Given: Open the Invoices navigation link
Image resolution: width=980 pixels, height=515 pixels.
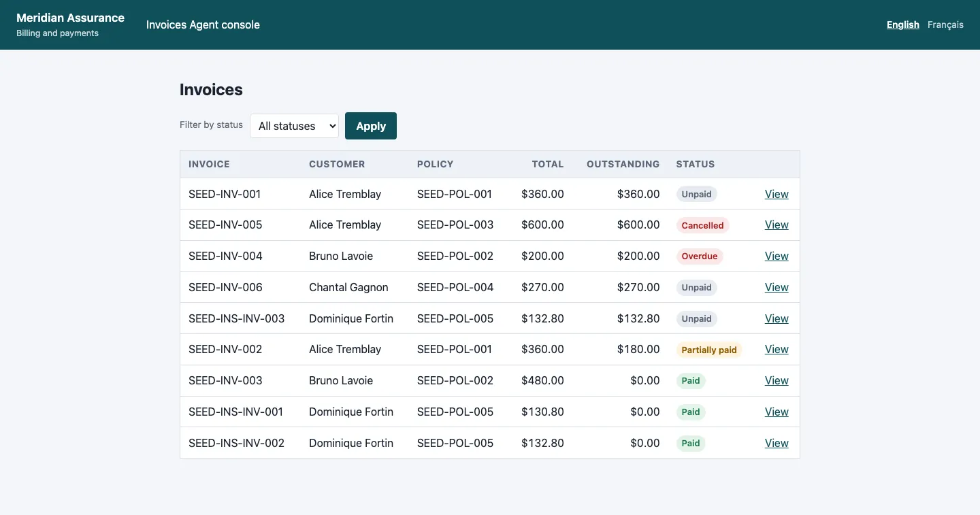Looking at the screenshot, I should pyautogui.click(x=166, y=24).
